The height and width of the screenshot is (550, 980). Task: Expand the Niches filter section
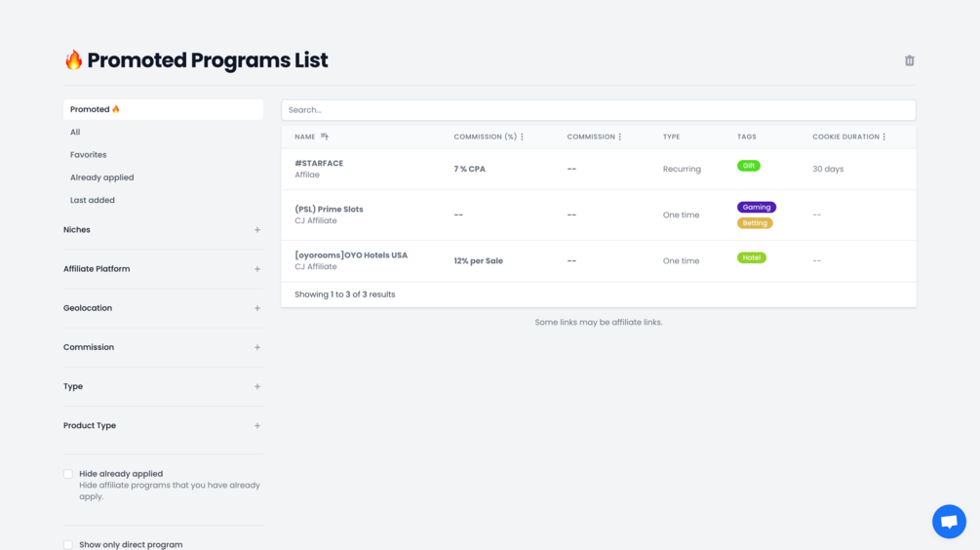coord(257,230)
